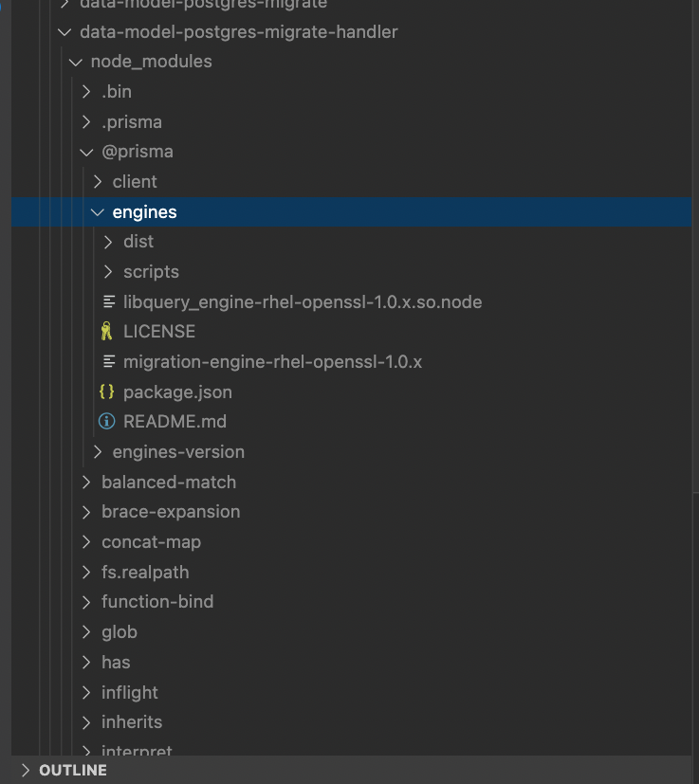Click the README.md info icon

106,421
